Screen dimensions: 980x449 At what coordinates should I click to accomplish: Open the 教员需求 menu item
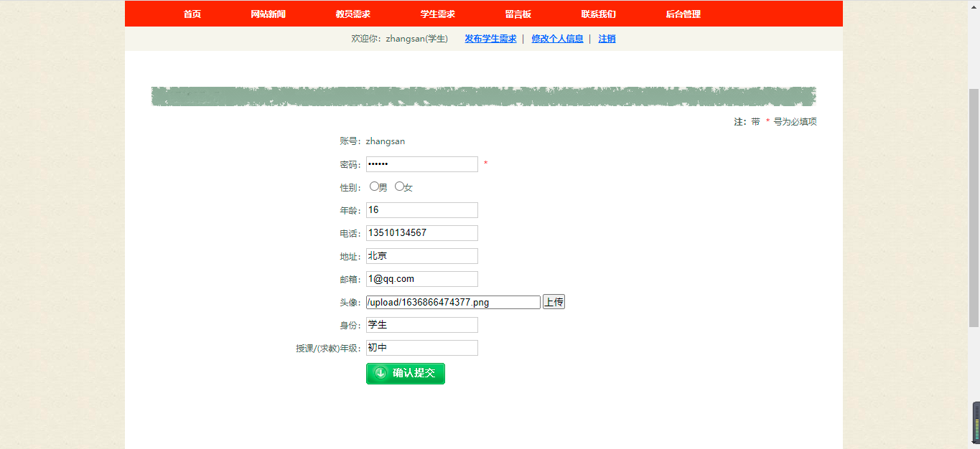[x=353, y=14]
